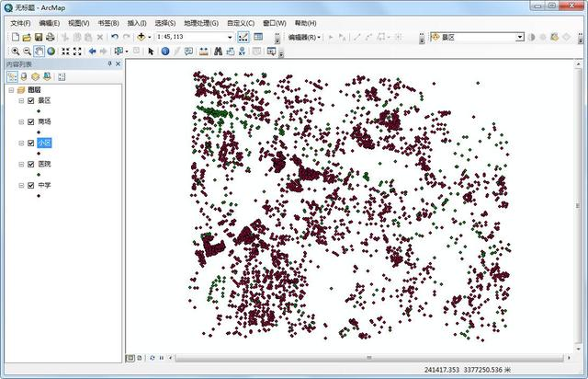Open an existing map file
Image resolution: width=588 pixels, height=379 pixels.
[x=27, y=37]
